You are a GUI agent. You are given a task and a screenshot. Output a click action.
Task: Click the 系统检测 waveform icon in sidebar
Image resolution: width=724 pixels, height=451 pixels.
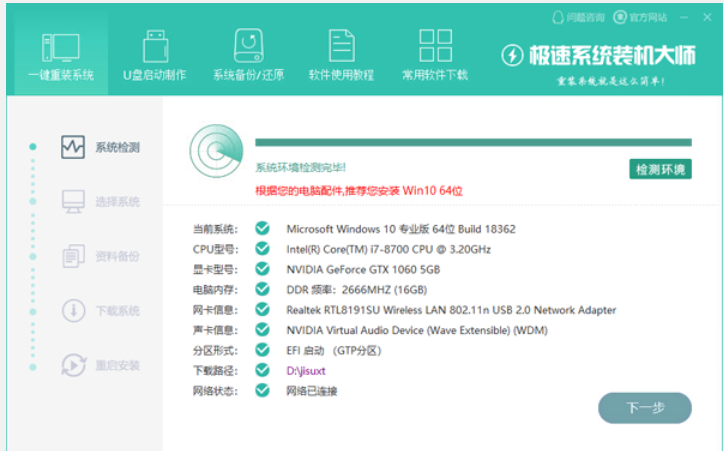click(x=73, y=147)
